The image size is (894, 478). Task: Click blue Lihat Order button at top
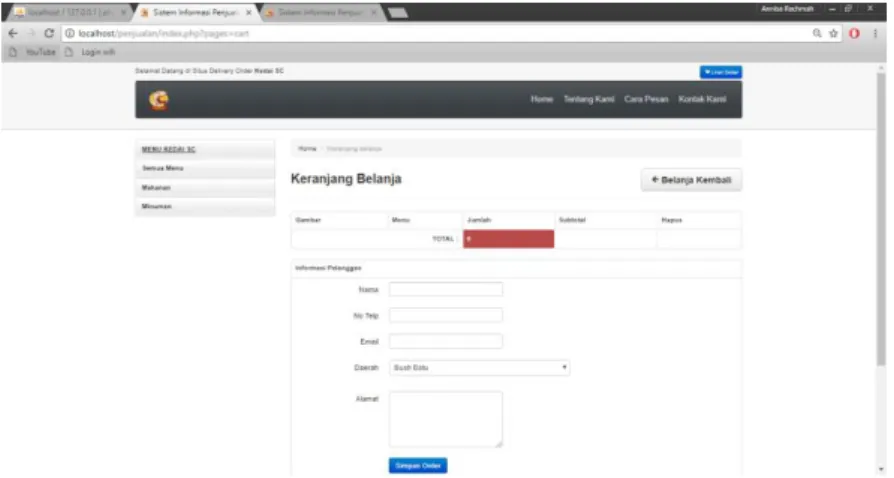click(x=721, y=72)
